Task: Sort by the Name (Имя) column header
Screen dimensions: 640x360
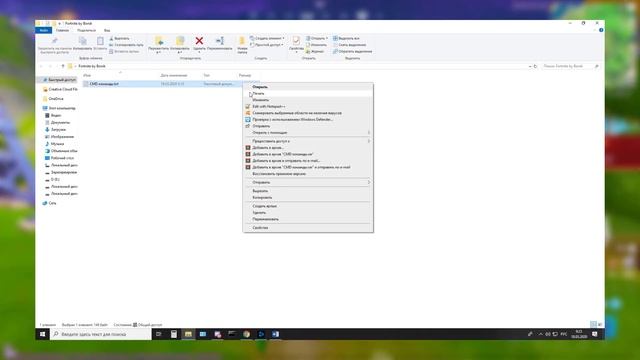Action: (x=87, y=76)
